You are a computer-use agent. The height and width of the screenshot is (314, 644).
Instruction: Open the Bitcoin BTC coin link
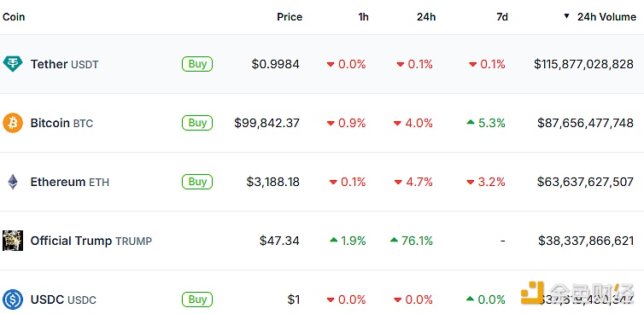pos(61,123)
